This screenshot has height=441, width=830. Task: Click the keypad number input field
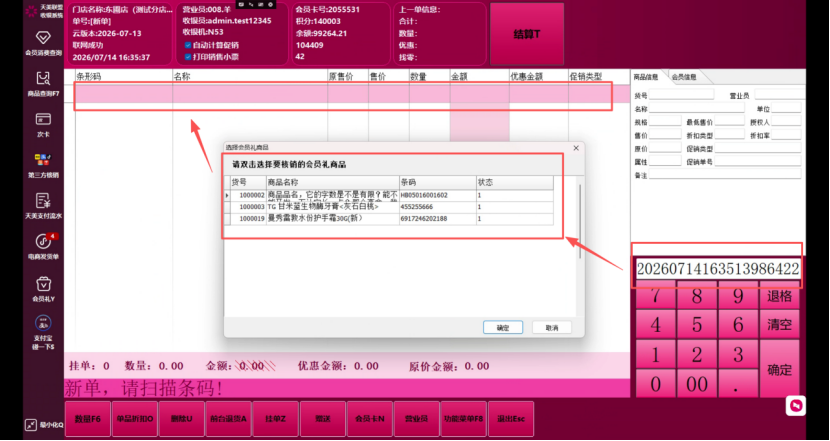(x=717, y=269)
